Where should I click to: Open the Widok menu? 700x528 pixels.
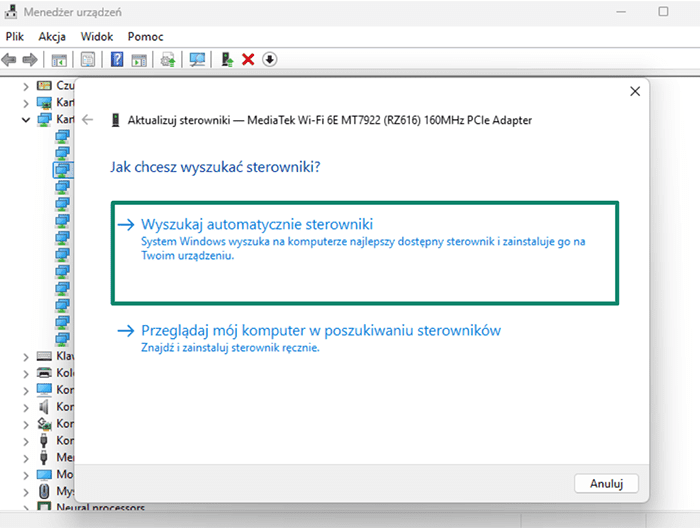[x=96, y=37]
